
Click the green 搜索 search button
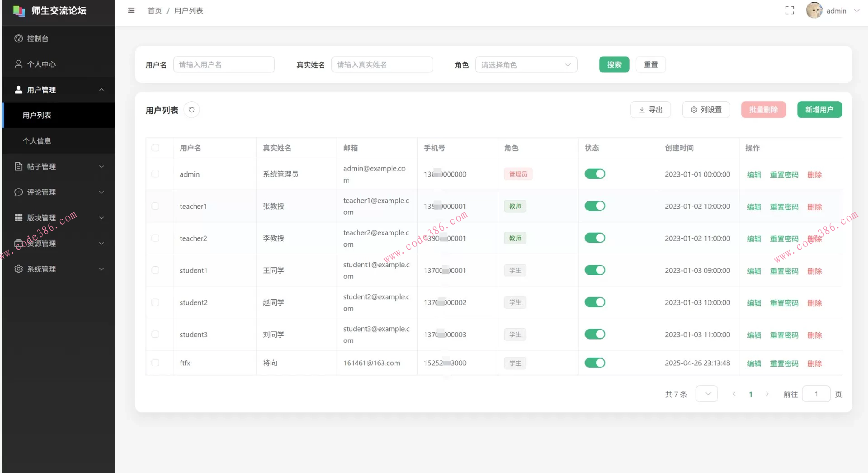[x=614, y=65]
